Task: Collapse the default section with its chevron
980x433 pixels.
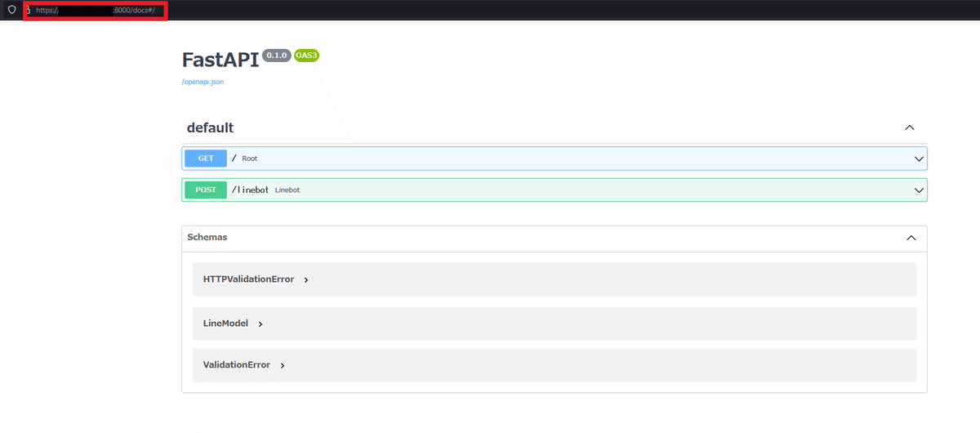Action: point(910,127)
